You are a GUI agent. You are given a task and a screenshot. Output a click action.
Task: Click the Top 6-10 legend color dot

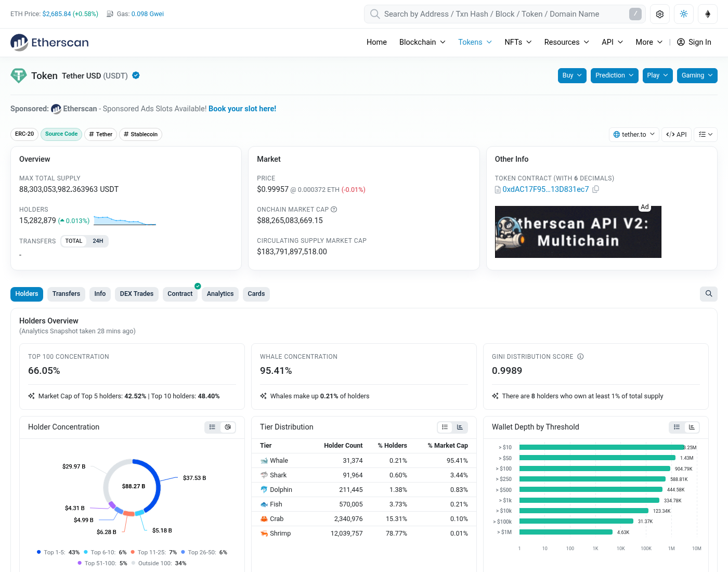tap(86, 552)
